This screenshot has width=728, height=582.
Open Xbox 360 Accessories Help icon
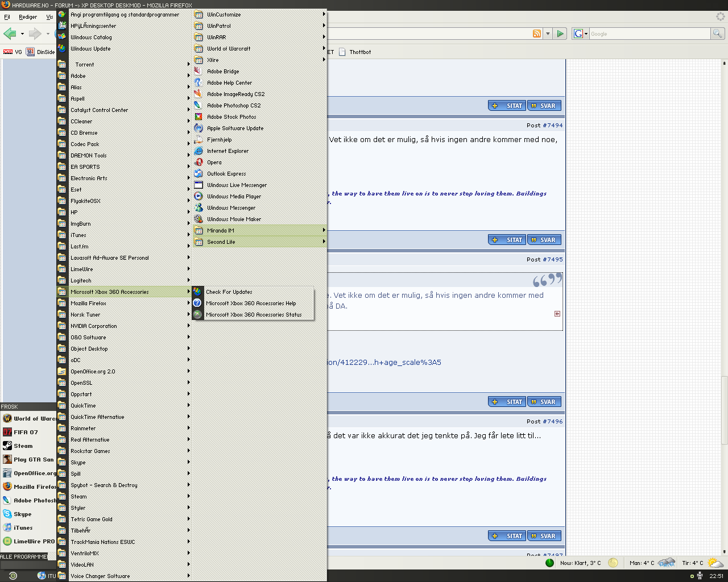coord(197,304)
